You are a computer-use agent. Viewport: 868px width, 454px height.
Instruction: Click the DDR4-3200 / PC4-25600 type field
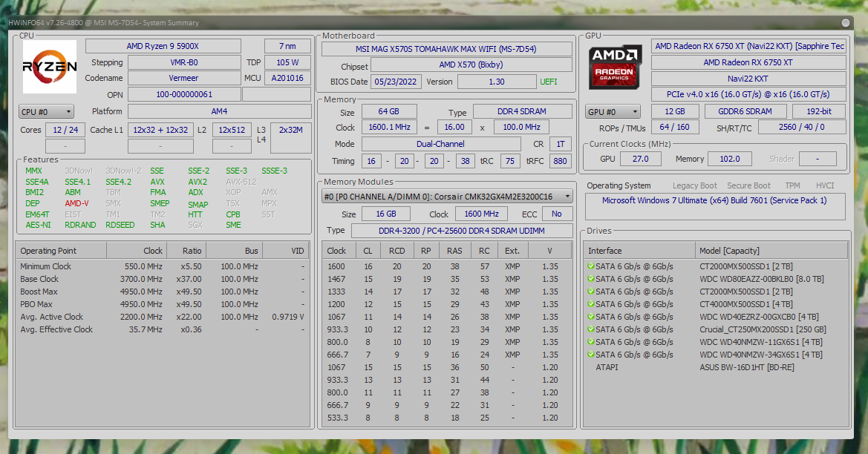[462, 231]
